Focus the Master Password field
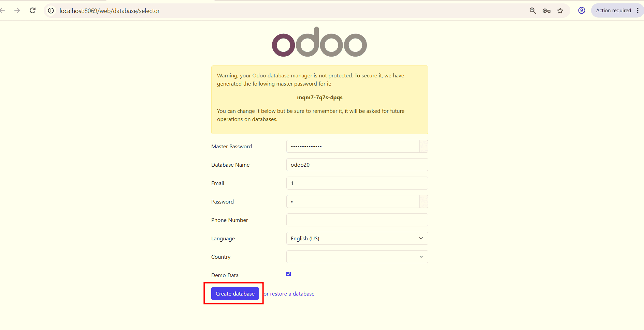Image resolution: width=644 pixels, height=330 pixels. coord(353,146)
